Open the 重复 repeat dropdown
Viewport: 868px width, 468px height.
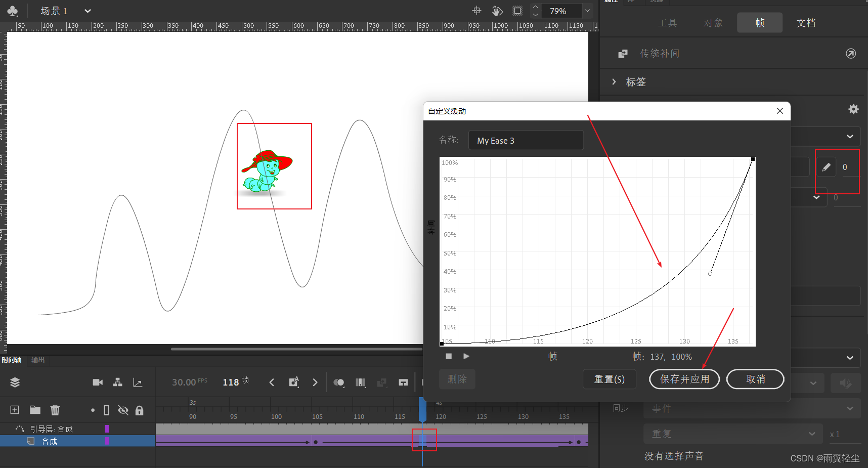pos(733,434)
